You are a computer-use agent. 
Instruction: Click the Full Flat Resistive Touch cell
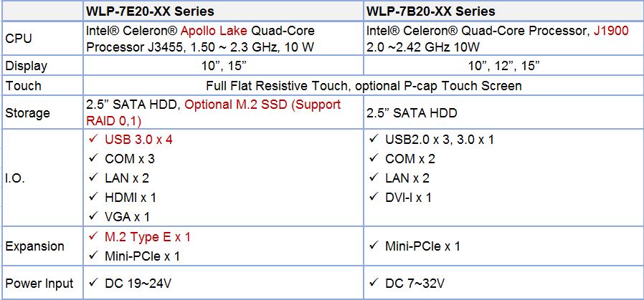tap(364, 85)
